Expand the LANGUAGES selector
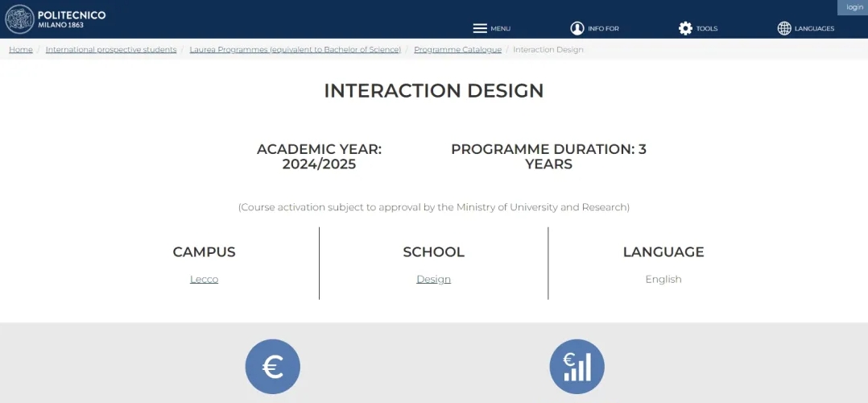This screenshot has height=403, width=868. (814, 29)
